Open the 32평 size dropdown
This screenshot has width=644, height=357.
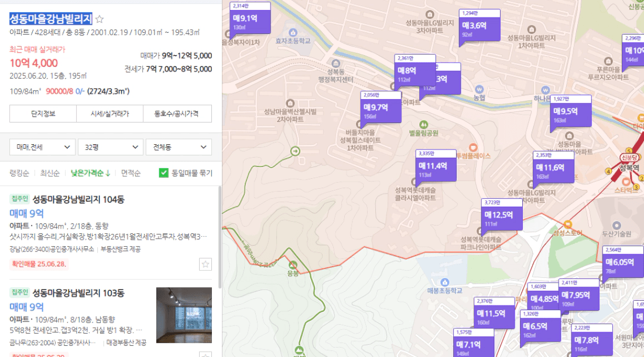111,147
